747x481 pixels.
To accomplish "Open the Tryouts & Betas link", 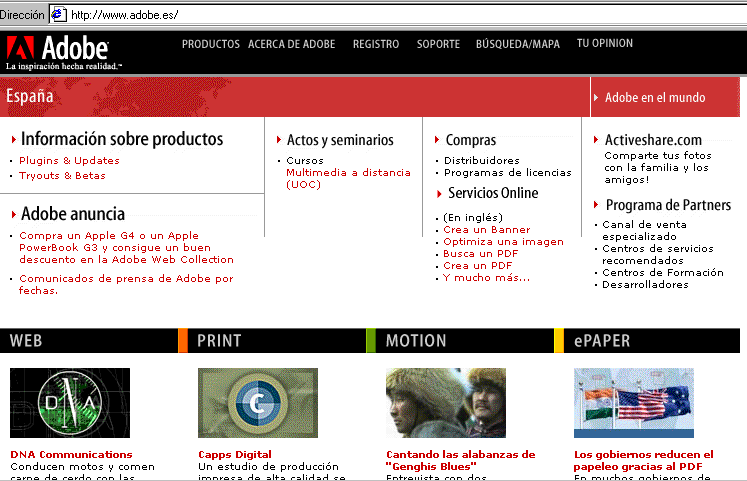I will pyautogui.click(x=62, y=176).
